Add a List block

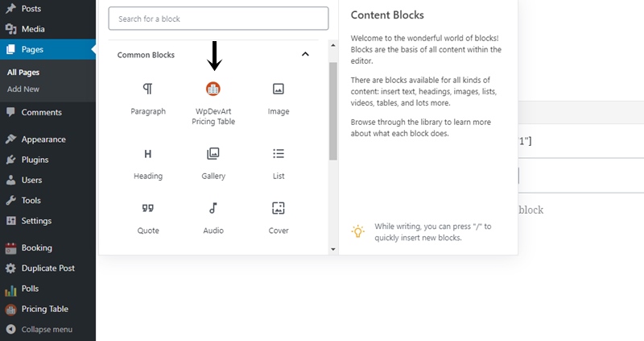coord(279,164)
